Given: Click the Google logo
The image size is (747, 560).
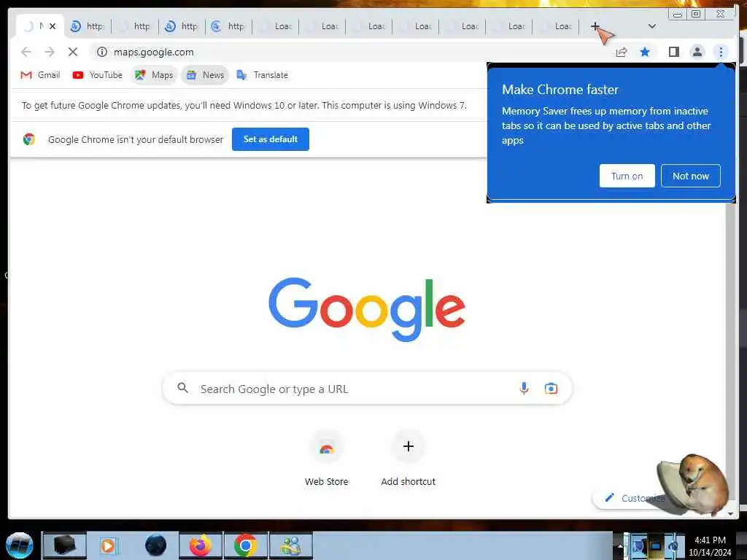Looking at the screenshot, I should click(x=367, y=309).
